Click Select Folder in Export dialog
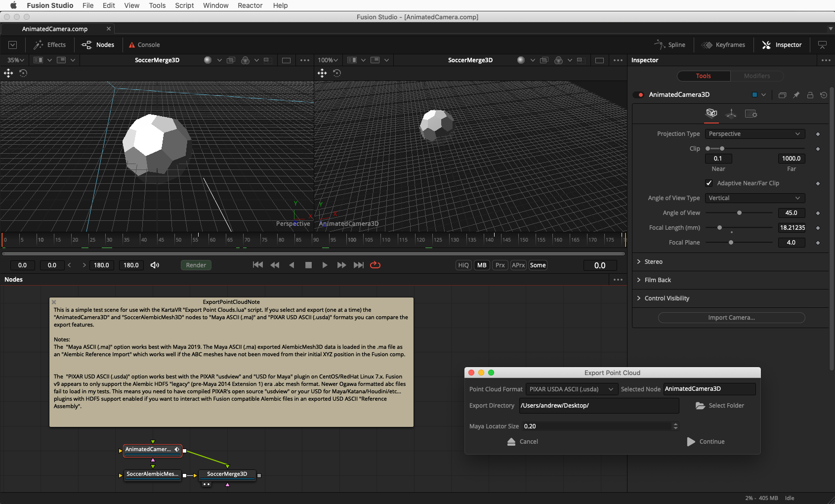This screenshot has height=504, width=835. pyautogui.click(x=720, y=406)
